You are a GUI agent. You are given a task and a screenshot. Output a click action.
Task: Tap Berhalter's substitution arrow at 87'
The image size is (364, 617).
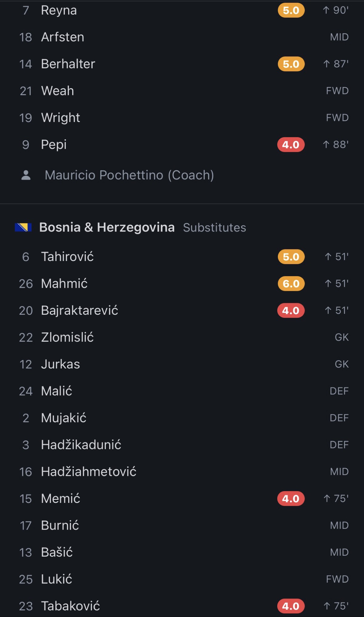(326, 64)
